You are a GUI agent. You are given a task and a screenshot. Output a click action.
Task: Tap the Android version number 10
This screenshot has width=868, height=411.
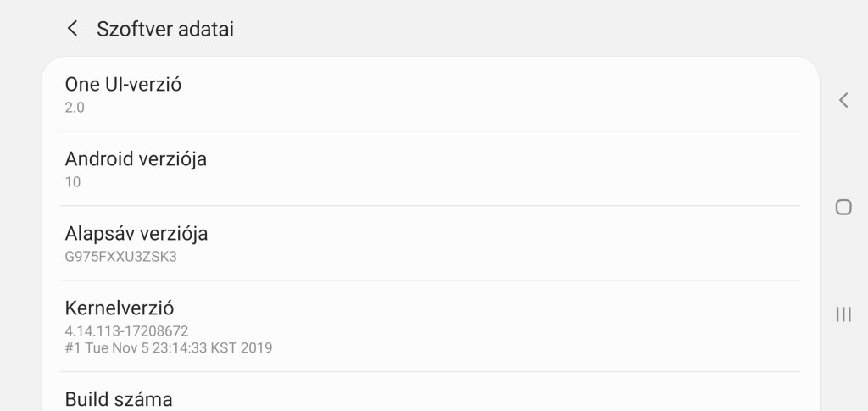(73, 181)
